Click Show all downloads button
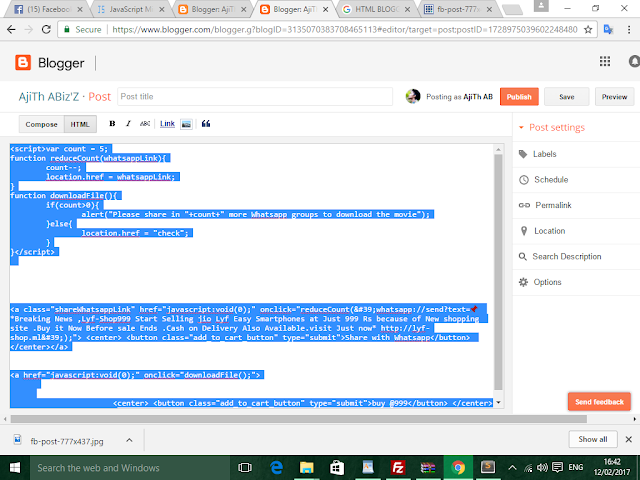The image size is (640, 480). pyautogui.click(x=593, y=440)
